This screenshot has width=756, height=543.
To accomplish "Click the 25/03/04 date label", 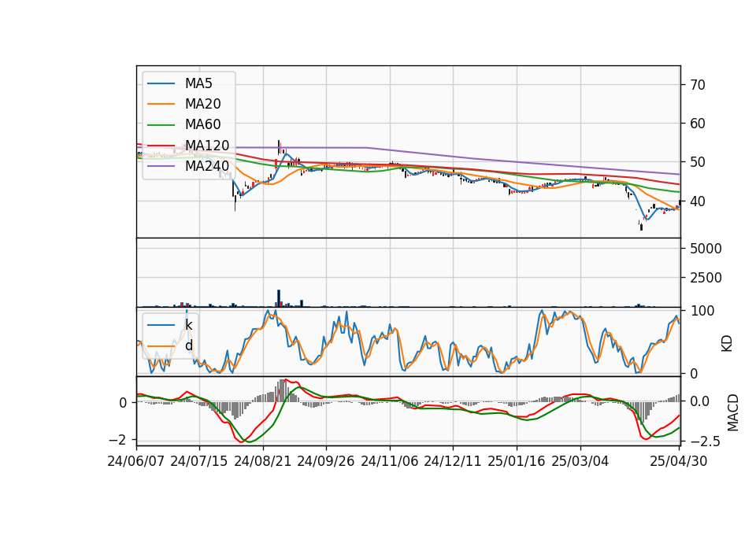I will point(580,461).
